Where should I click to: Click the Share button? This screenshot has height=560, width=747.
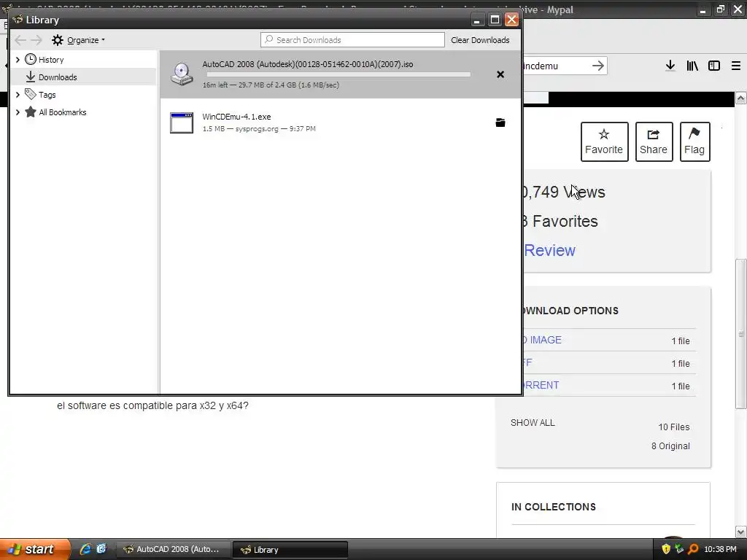pos(654,141)
